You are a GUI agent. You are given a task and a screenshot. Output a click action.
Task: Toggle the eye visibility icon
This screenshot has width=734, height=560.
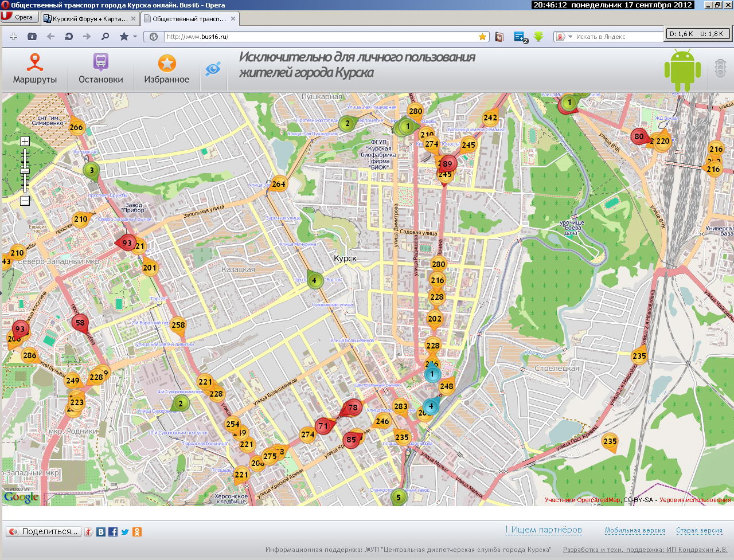tap(213, 69)
